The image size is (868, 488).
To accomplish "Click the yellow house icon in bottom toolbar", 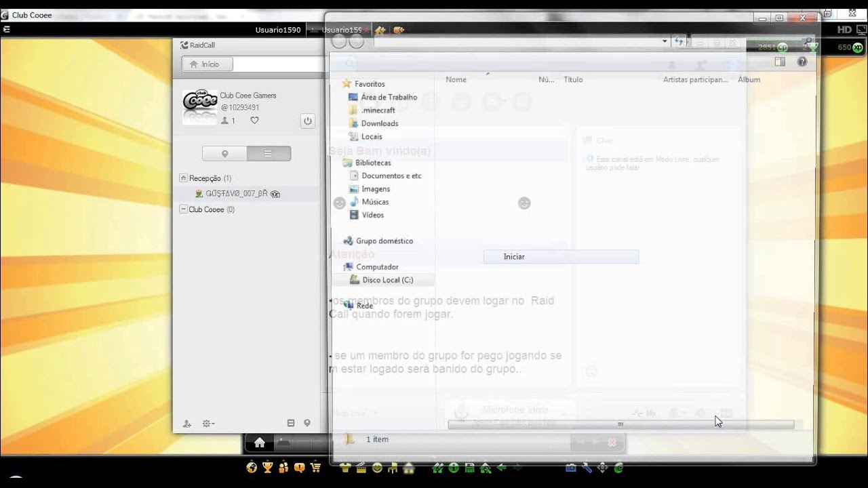I will pos(408,467).
